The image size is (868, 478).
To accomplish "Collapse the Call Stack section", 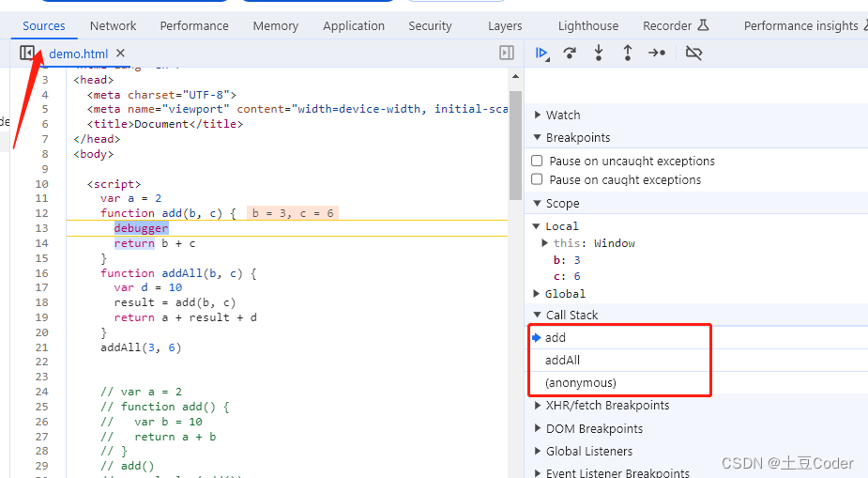I will pos(537,315).
